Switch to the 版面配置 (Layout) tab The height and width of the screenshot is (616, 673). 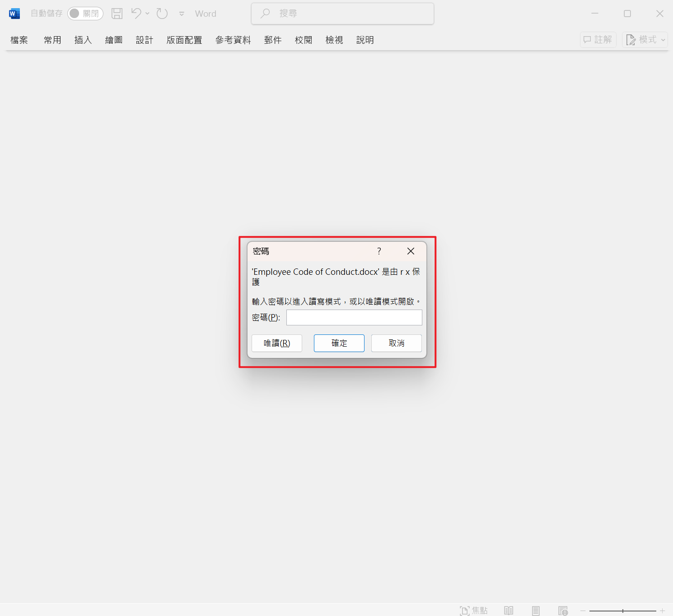184,40
